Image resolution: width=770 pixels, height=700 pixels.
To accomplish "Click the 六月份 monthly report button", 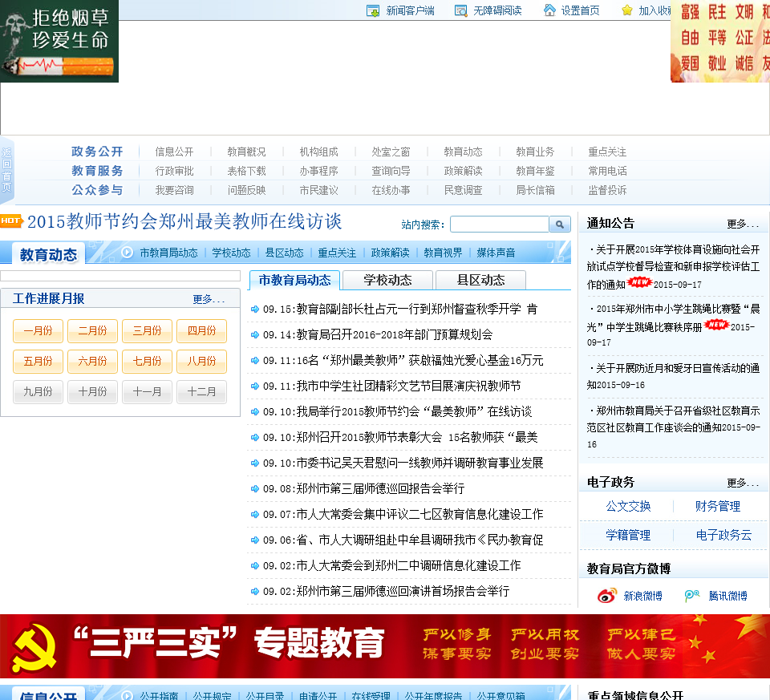I will 92,362.
